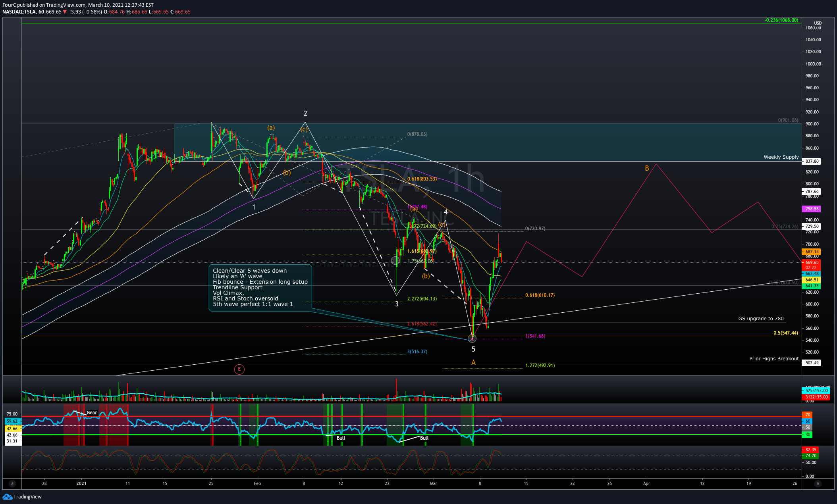
Task: Click the 0.25(724.26) faded fib label
Action: click(785, 227)
